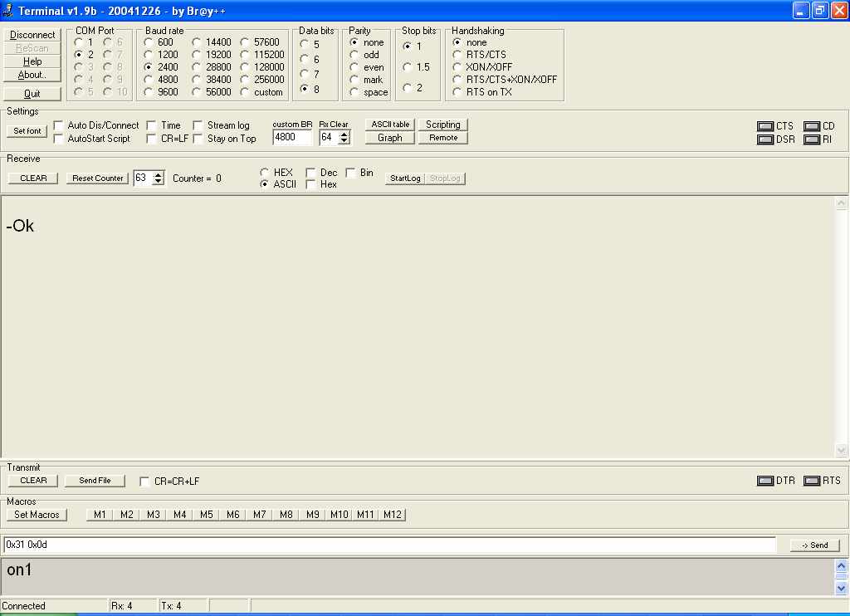
Task: Open the Help button
Action: pos(32,61)
